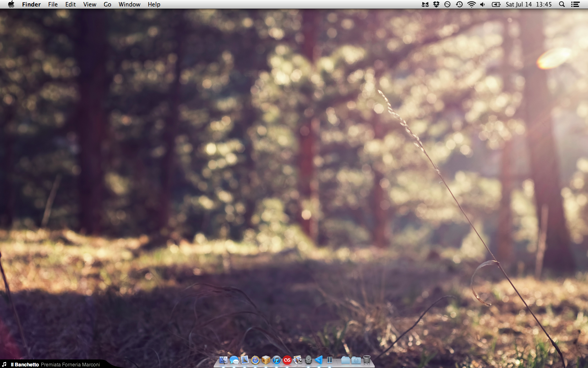This screenshot has height=368, width=588.
Task: Click the Sat Jul 14 13:45 clock
Action: (529, 4)
